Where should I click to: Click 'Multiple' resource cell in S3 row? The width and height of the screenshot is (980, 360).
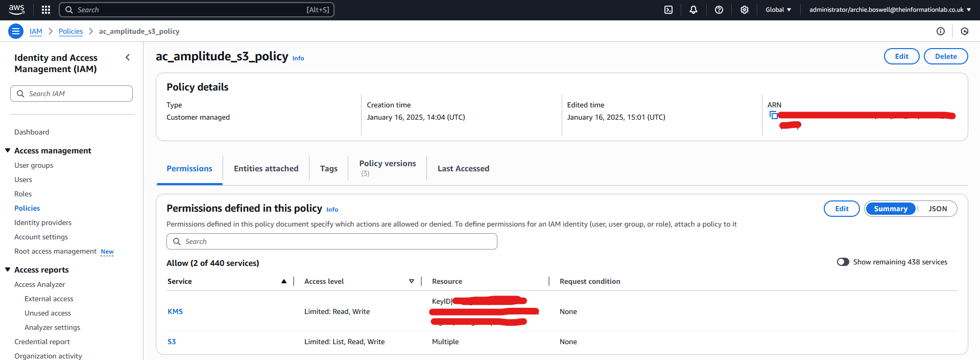[445, 342]
